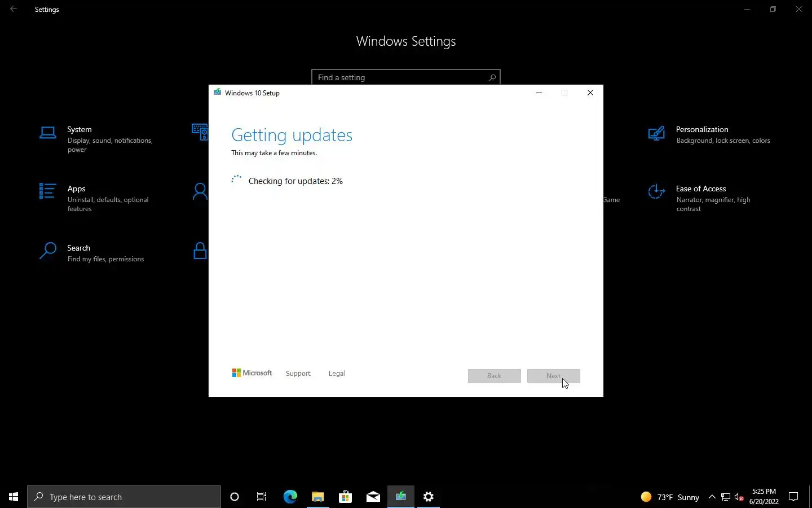Screen dimensions: 812x508
Task: Open network status tray icon
Action: click(726, 497)
